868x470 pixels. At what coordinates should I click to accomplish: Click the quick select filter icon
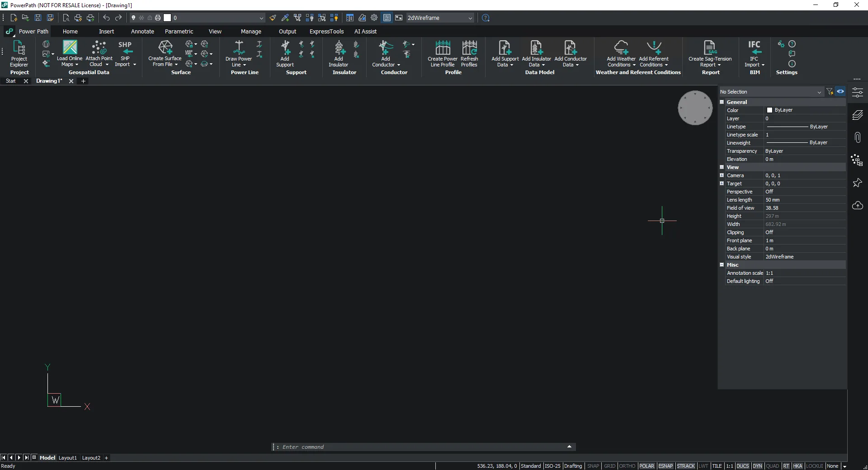[x=830, y=92]
